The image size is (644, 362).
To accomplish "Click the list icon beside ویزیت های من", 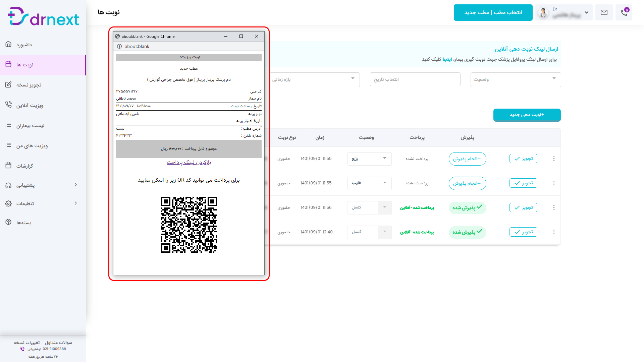I will [8, 145].
